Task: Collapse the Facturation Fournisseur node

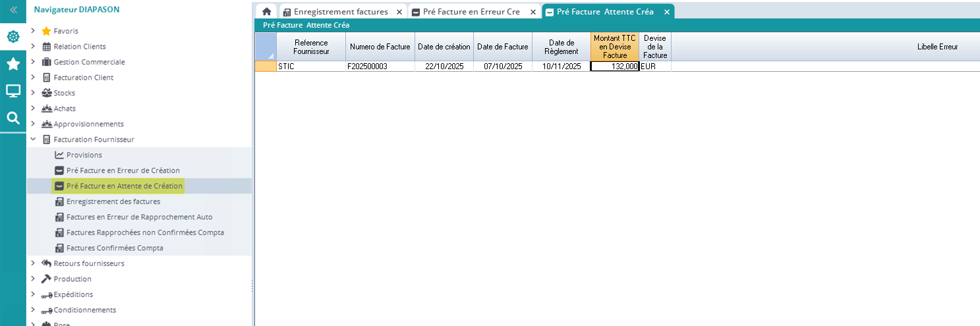Action: click(x=33, y=140)
